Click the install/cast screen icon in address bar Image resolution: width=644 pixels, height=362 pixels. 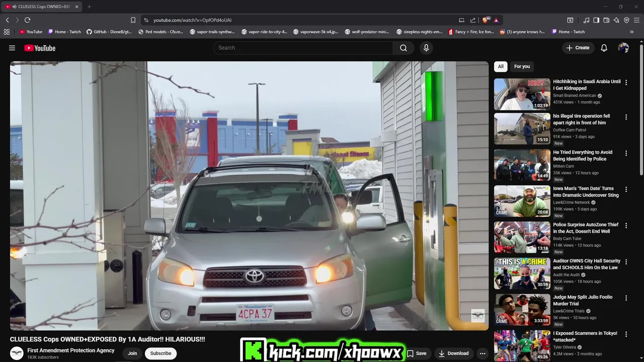tap(461, 20)
